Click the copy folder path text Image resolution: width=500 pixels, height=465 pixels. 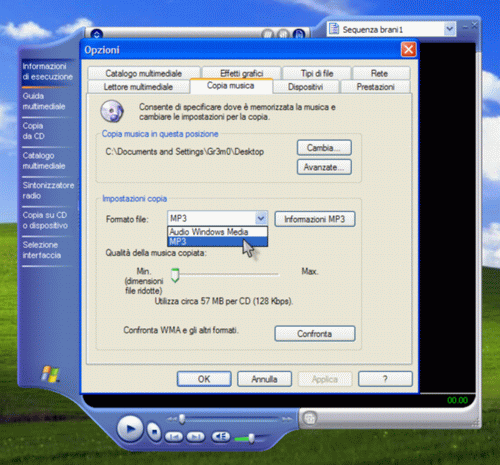[185, 152]
